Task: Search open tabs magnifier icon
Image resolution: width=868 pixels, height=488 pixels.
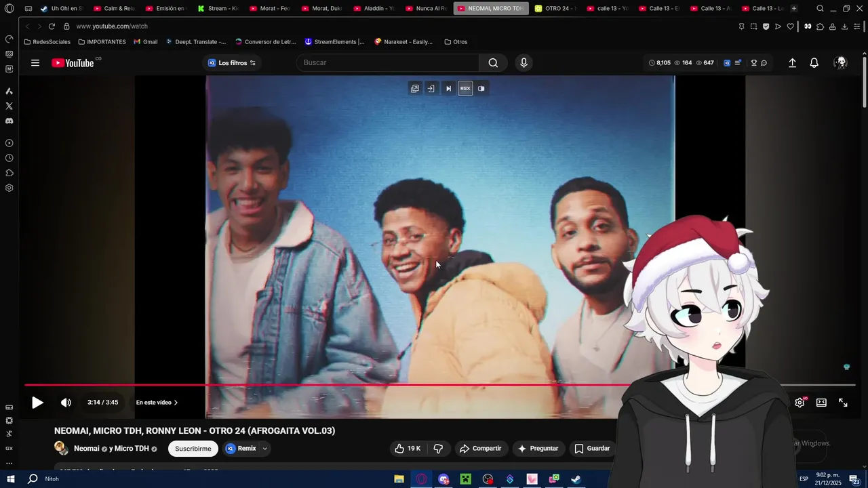Action: pyautogui.click(x=820, y=9)
